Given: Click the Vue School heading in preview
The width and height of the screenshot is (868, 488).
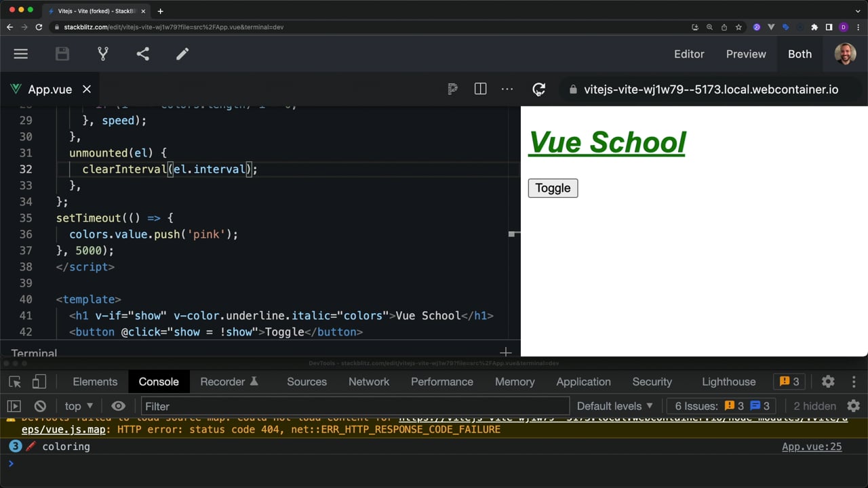Looking at the screenshot, I should [607, 142].
